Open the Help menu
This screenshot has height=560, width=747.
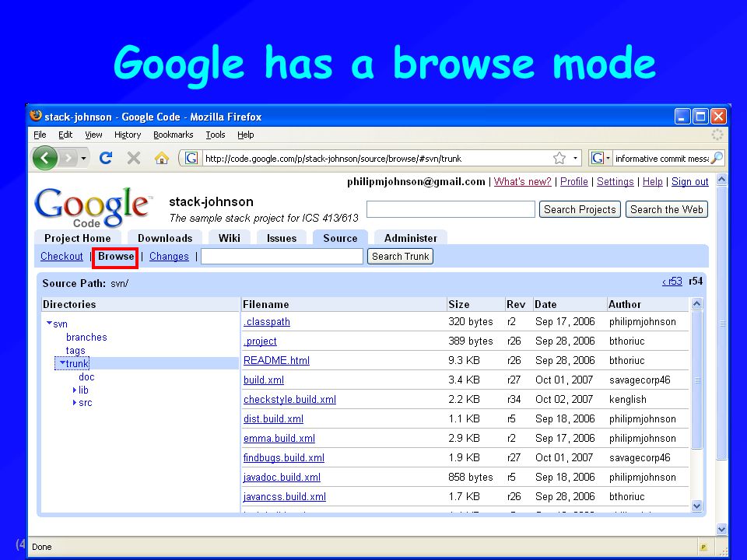tap(246, 135)
